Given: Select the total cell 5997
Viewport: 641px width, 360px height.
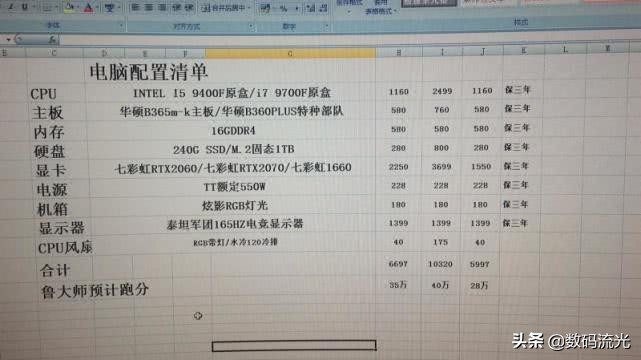Looking at the screenshot, I should click(x=480, y=264).
